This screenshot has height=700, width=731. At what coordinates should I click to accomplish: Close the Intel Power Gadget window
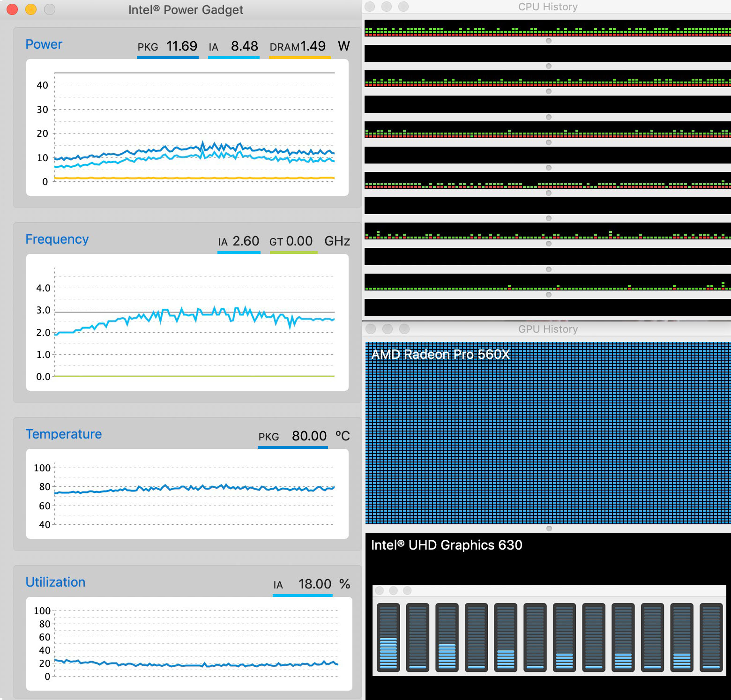(12, 9)
